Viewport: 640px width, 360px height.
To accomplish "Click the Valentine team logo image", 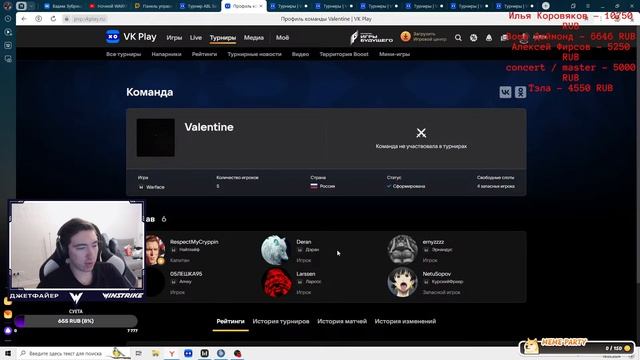I will pos(156,138).
